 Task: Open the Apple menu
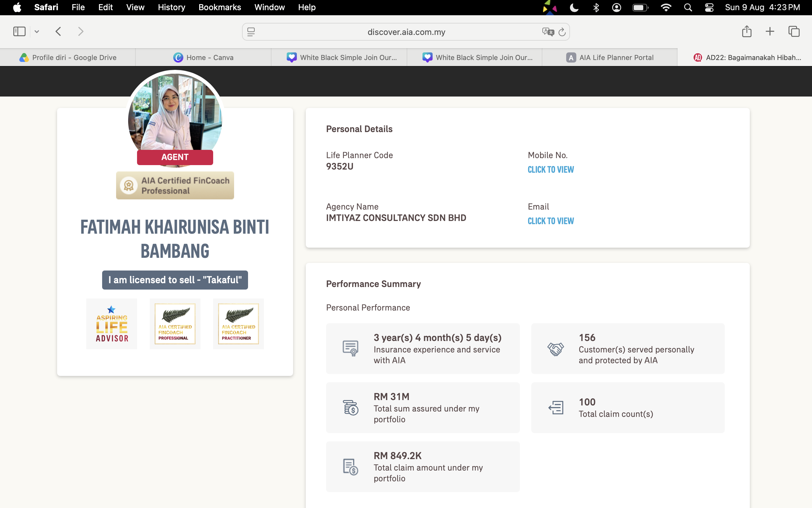(x=17, y=7)
